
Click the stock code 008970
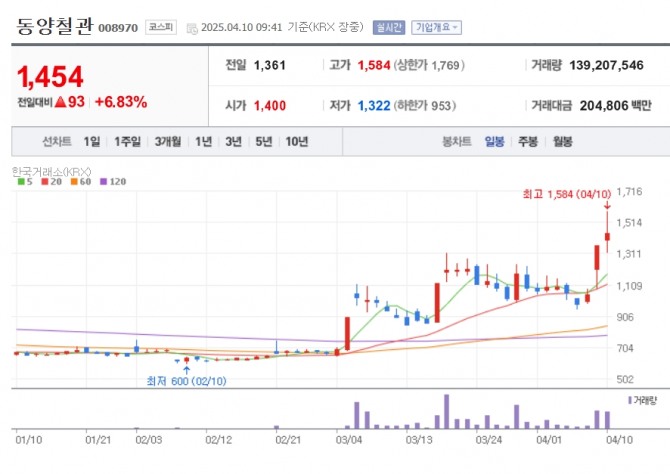pos(118,28)
